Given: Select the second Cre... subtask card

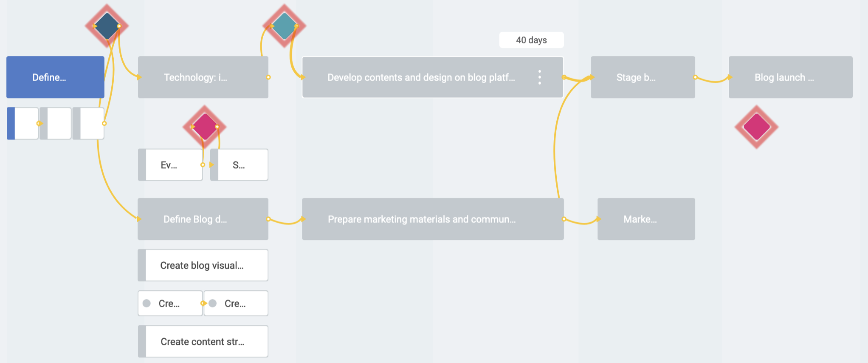Looking at the screenshot, I should [236, 303].
